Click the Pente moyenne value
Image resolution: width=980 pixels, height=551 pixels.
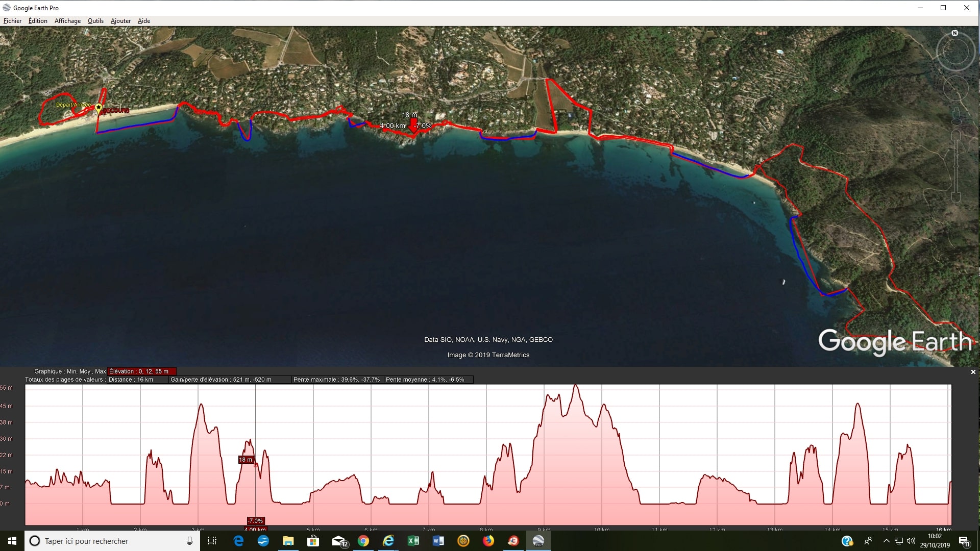429,380
